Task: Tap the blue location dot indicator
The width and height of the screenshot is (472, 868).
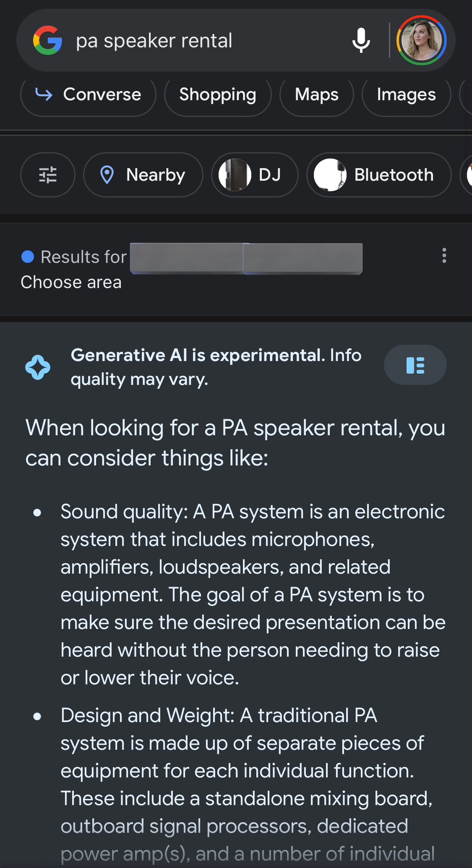Action: tap(28, 256)
